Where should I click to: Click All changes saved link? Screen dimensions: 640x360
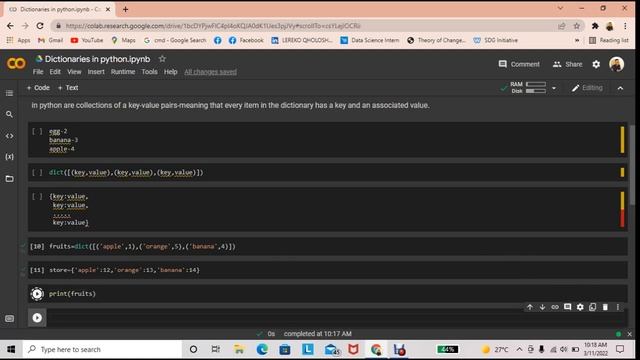point(210,72)
